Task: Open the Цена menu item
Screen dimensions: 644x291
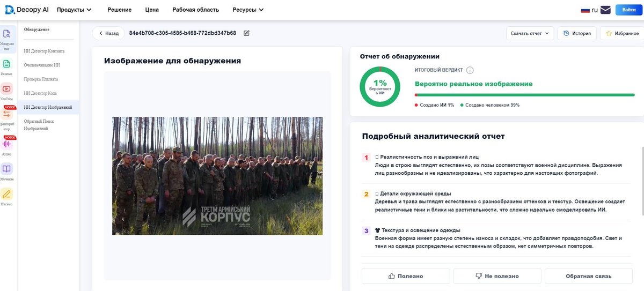Action: [x=152, y=10]
